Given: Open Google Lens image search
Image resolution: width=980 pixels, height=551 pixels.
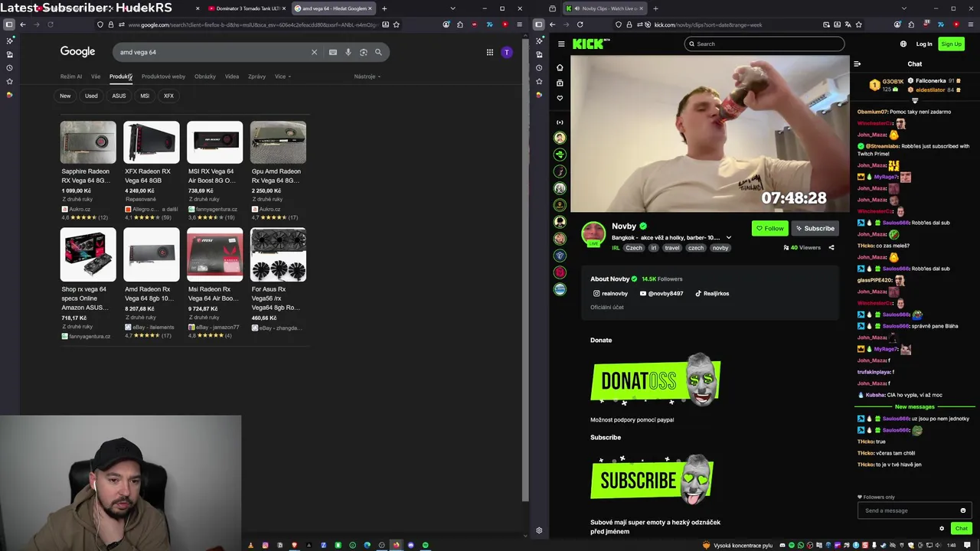Looking at the screenshot, I should click(364, 52).
